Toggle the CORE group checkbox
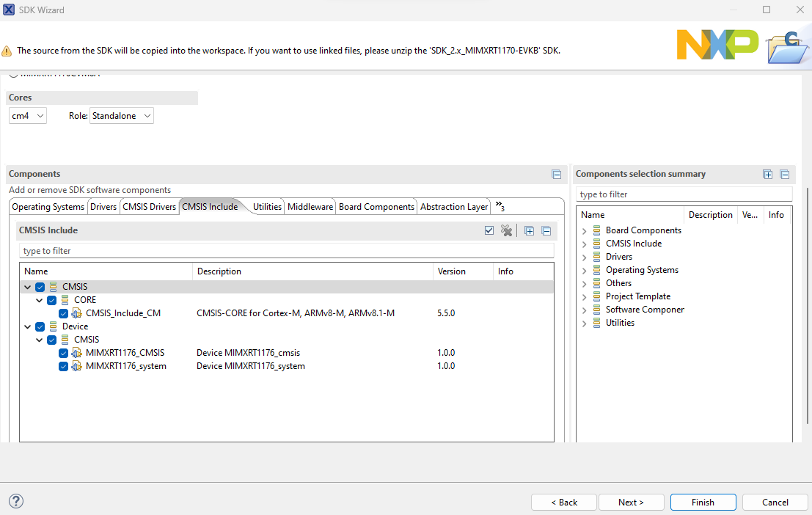Screen dimensions: 812x515 51,299
